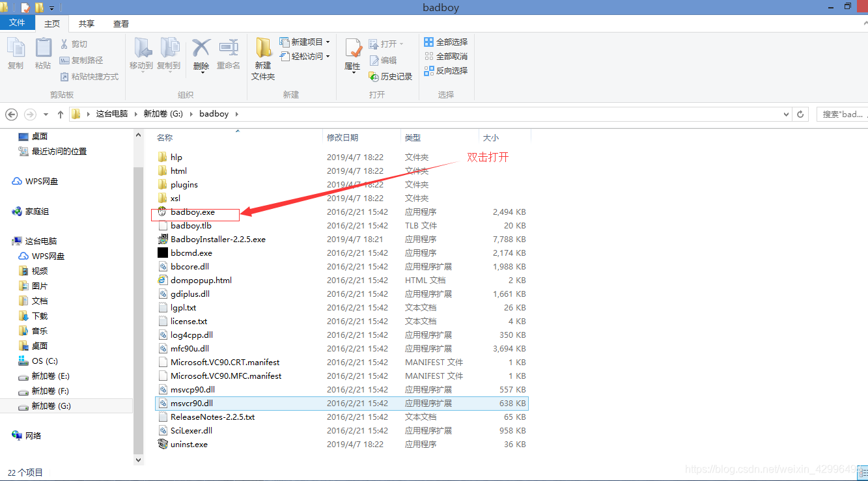The width and height of the screenshot is (868, 481).
Task: Click the navigation pane scrollbar up arrow
Action: (x=138, y=135)
